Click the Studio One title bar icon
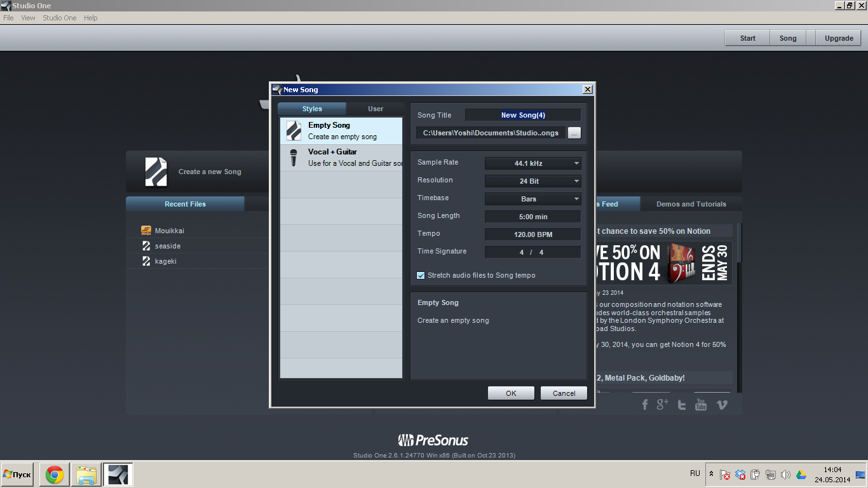The image size is (868, 488). pos(6,6)
